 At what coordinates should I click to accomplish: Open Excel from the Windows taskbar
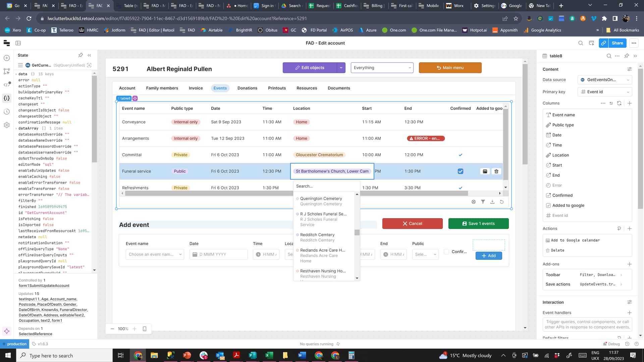click(x=269, y=356)
